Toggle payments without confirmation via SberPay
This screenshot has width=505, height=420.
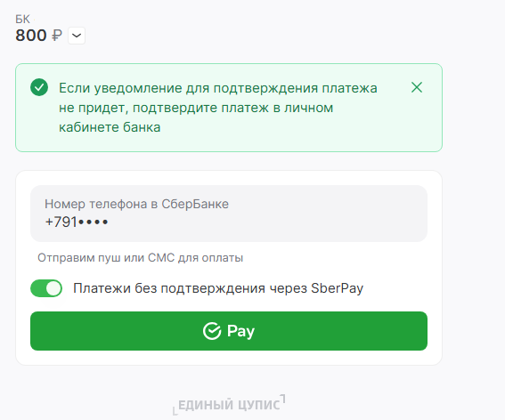point(46,288)
